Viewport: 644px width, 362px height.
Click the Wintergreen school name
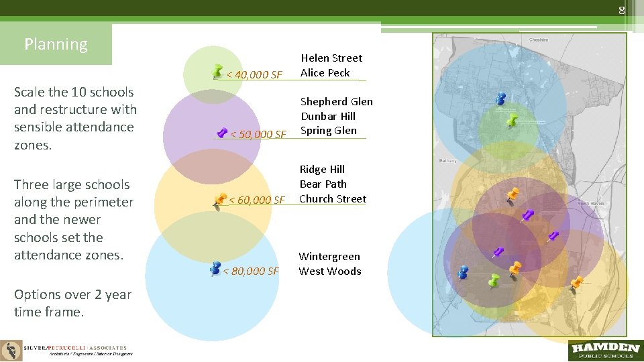click(x=329, y=257)
